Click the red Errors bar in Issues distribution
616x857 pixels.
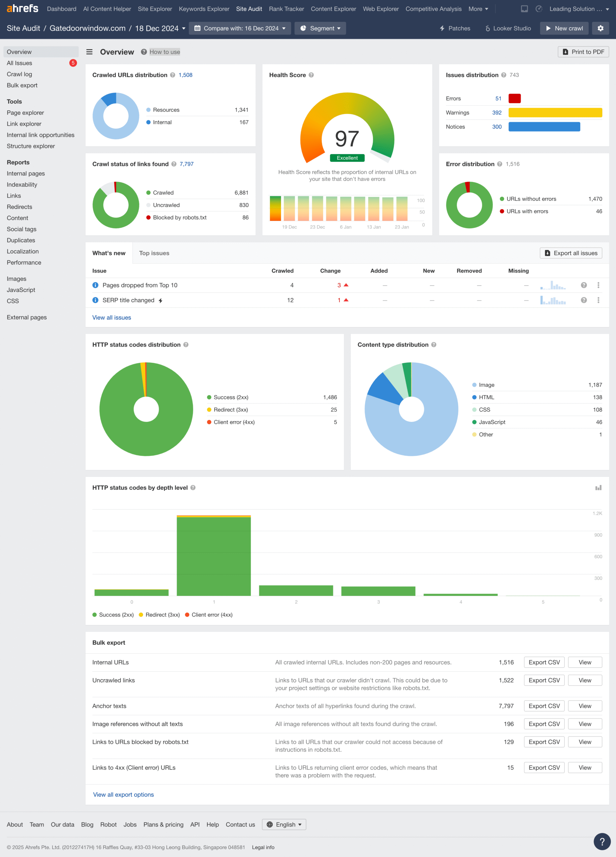tap(514, 99)
